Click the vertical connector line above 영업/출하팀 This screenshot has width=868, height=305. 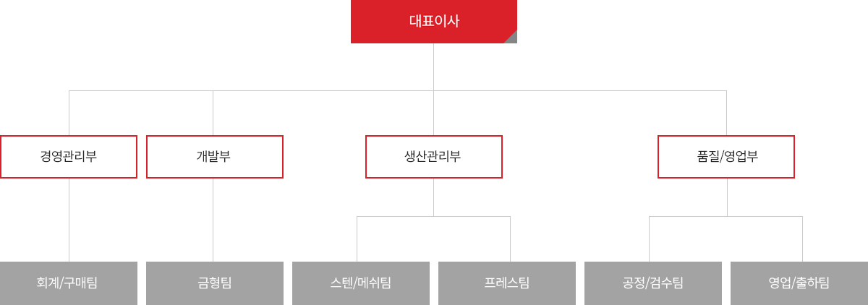click(x=802, y=239)
